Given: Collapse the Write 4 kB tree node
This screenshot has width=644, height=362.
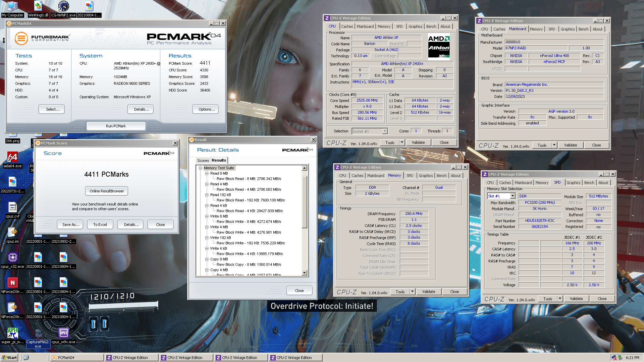Looking at the screenshot, I should click(207, 248).
